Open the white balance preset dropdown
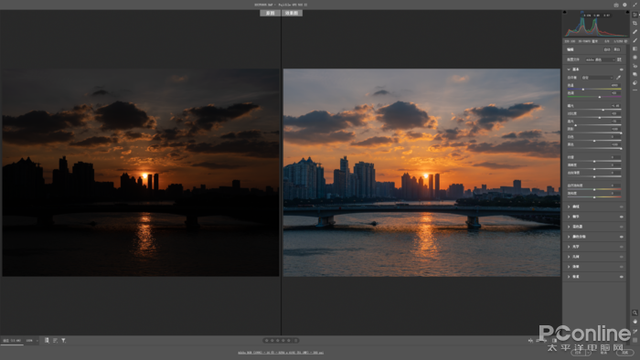The image size is (640, 360). pos(597,78)
